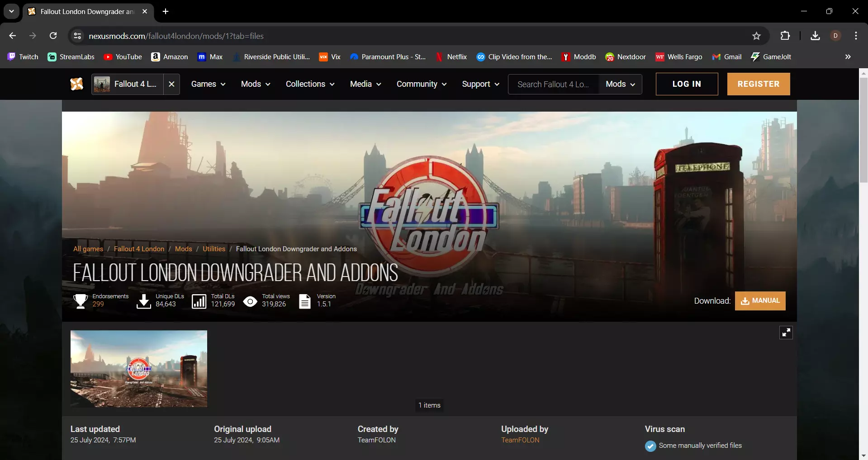Open the browser Downloads panel
Image resolution: width=868 pixels, height=460 pixels.
pos(815,36)
